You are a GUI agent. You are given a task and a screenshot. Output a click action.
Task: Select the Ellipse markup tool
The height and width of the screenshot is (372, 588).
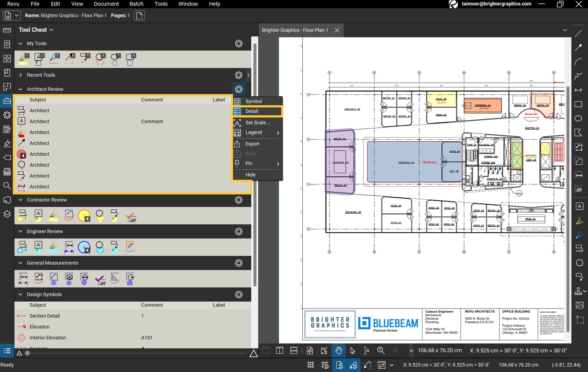[579, 118]
